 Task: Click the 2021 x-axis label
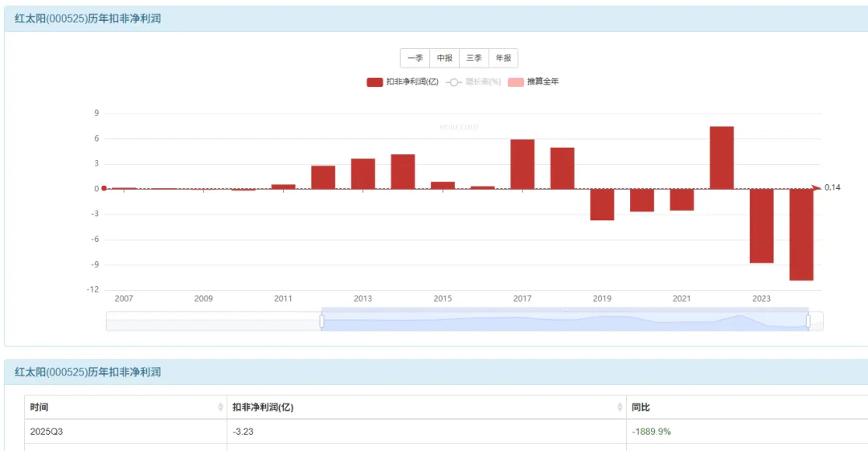pos(682,298)
